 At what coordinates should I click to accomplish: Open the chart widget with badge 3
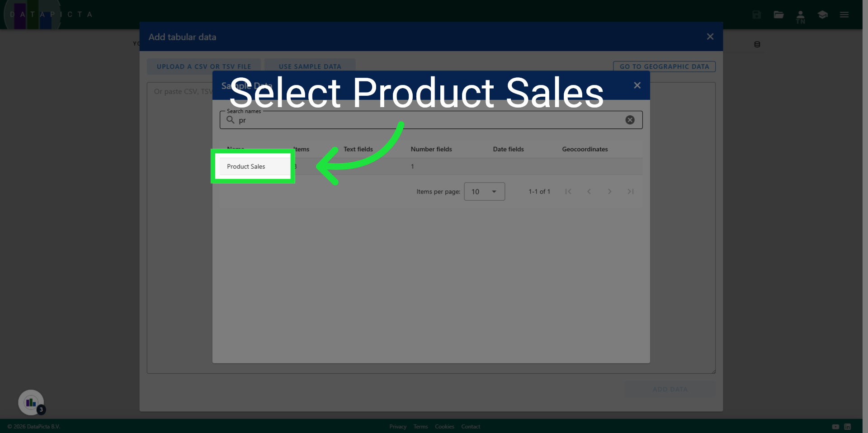click(30, 402)
